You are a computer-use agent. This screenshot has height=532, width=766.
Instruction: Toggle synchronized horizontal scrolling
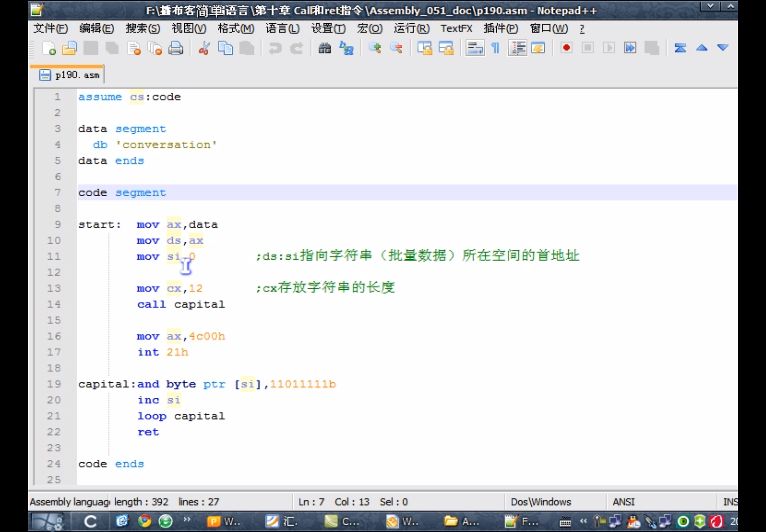click(446, 48)
